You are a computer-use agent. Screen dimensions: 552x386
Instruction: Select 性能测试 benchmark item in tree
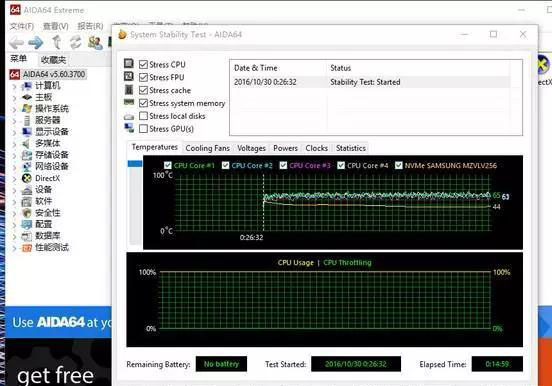pyautogui.click(x=52, y=248)
